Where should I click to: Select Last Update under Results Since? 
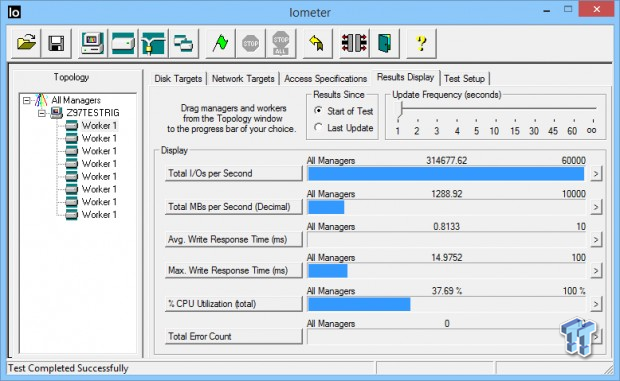318,127
